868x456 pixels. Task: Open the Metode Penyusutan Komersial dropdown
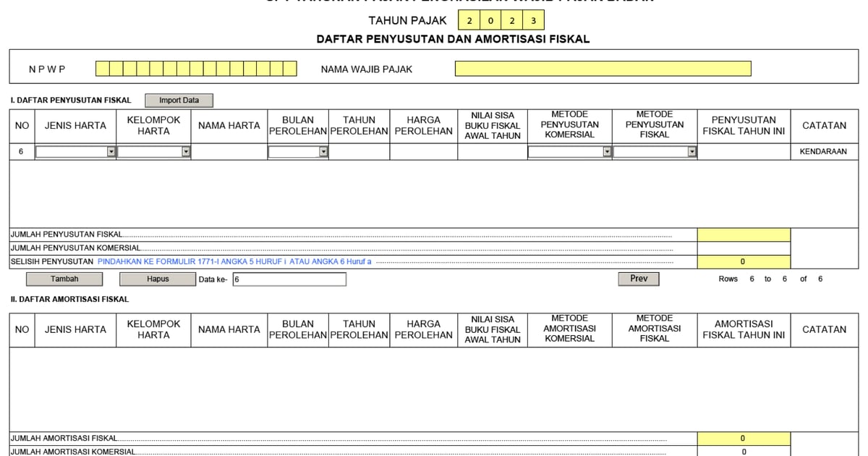[x=608, y=151]
